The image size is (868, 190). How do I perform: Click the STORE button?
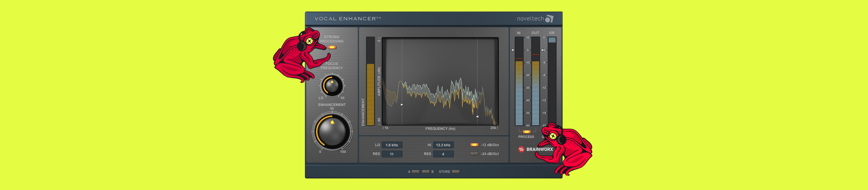click(x=455, y=171)
